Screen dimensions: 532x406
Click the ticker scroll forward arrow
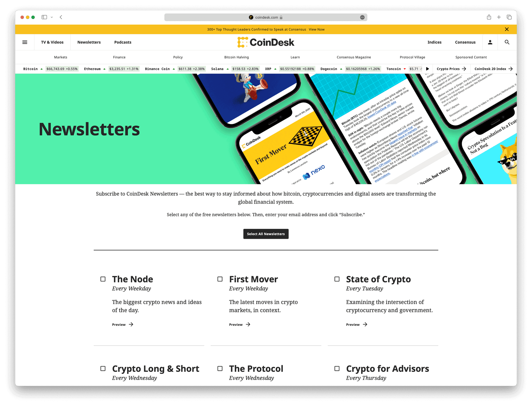pos(428,70)
